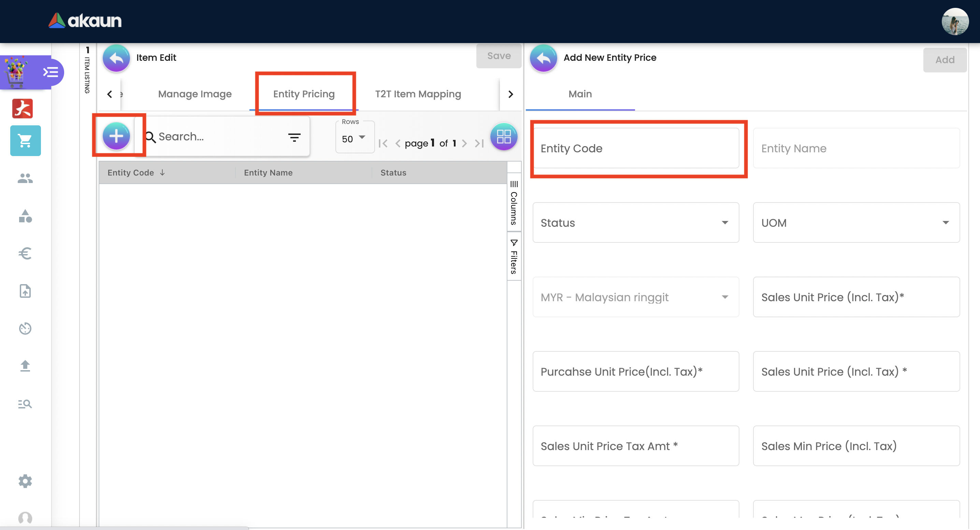Viewport: 980px width, 530px height.
Task: Click the upload arrow sidebar icon
Action: pyautogui.click(x=26, y=366)
